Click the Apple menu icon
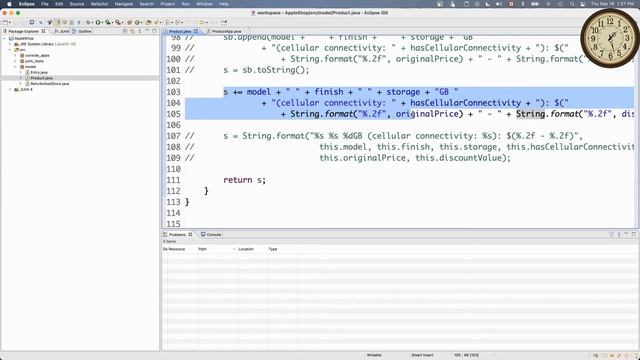Viewport: 640px width, 360px height. pos(9,4)
